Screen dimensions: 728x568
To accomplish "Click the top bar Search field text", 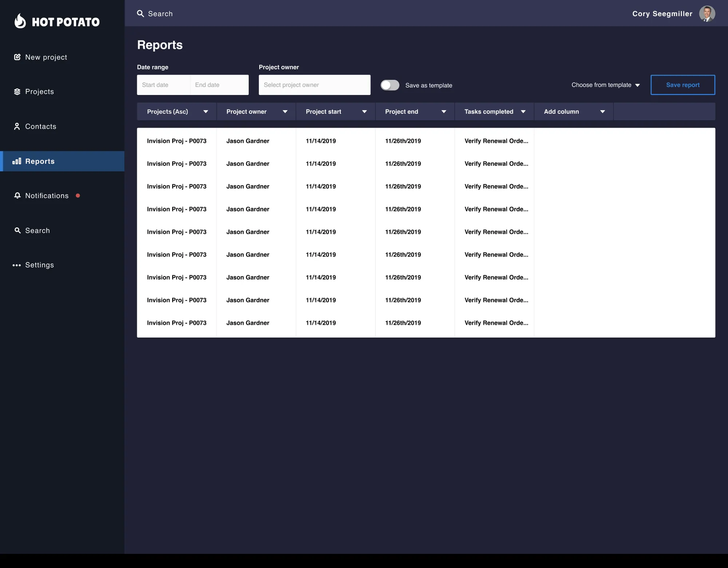I will 161,13.
